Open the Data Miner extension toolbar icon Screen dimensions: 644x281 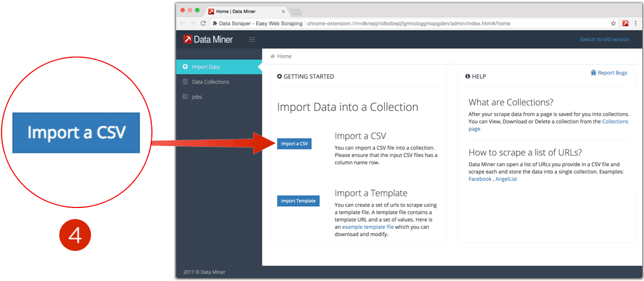[625, 23]
